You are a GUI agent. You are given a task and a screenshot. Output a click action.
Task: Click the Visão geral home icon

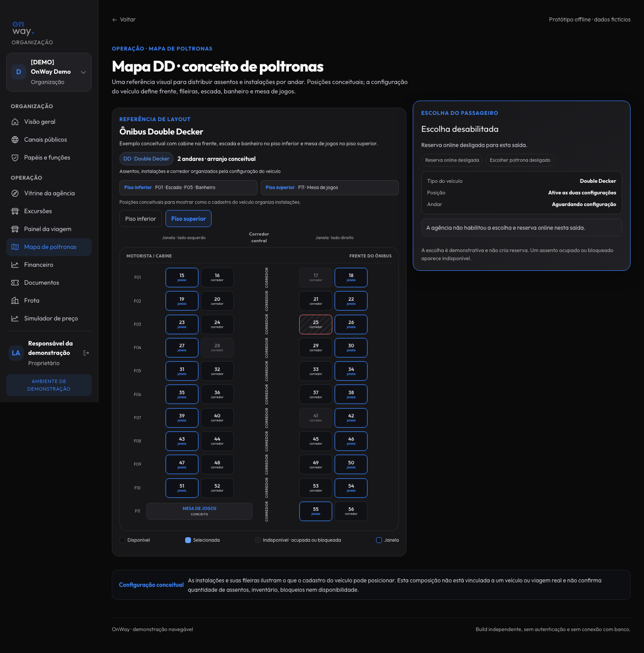15,122
